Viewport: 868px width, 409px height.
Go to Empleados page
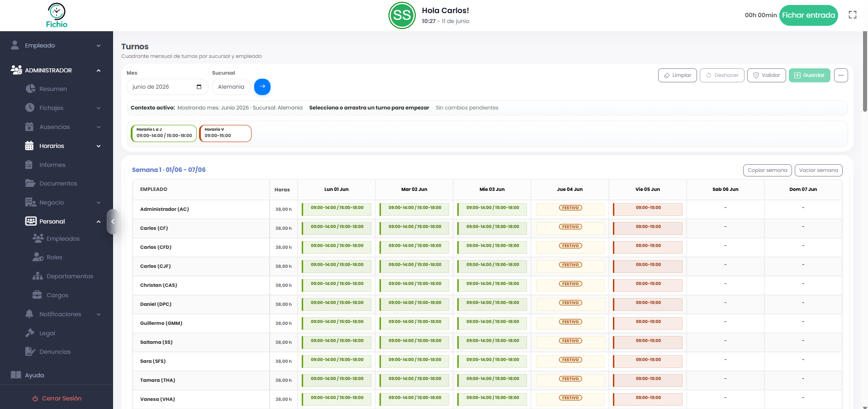pos(63,238)
